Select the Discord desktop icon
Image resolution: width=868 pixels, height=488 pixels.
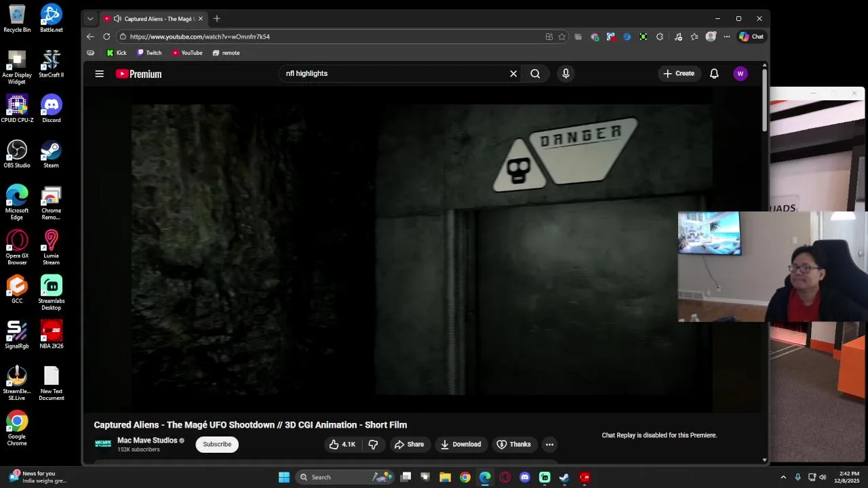pyautogui.click(x=52, y=108)
